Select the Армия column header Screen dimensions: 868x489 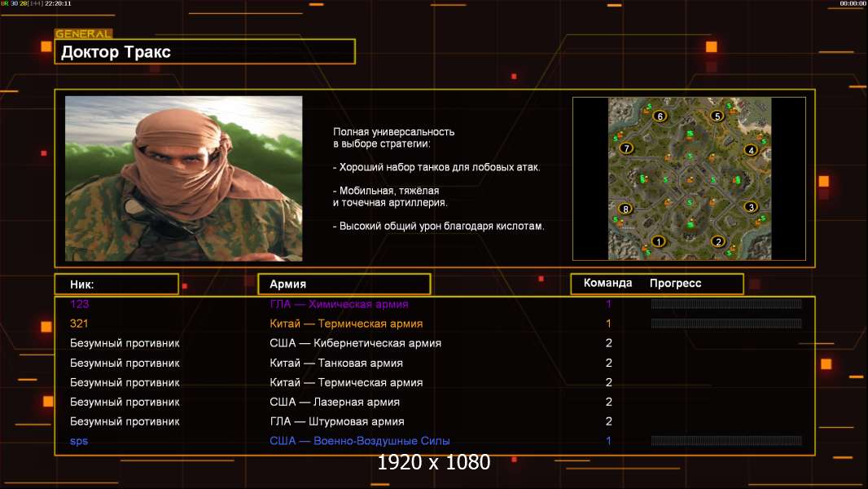pyautogui.click(x=343, y=284)
